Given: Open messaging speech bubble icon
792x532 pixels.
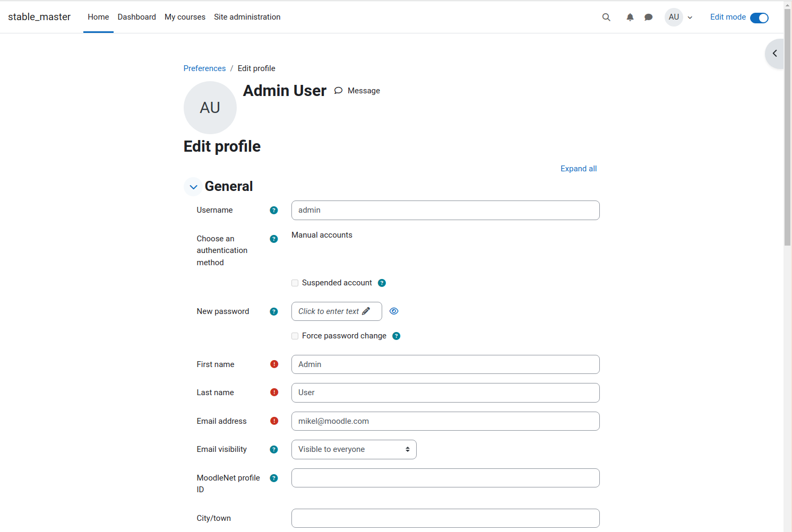Looking at the screenshot, I should tap(648, 17).
